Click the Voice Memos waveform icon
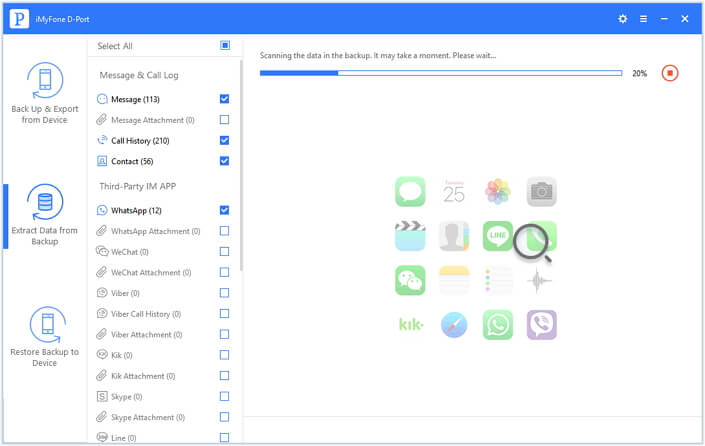 540,280
